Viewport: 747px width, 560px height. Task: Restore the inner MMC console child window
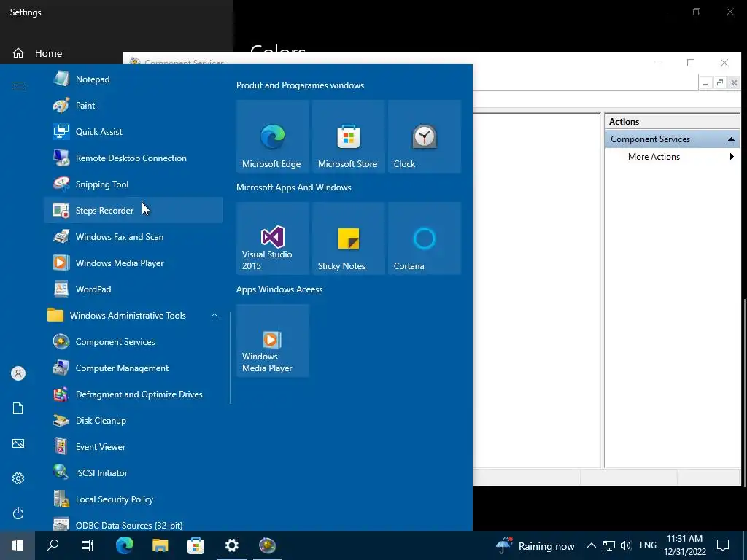click(x=720, y=83)
